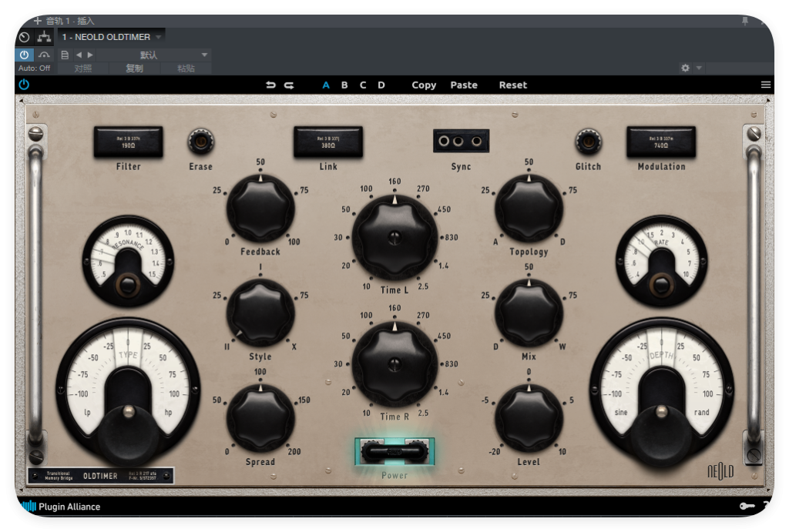Click the 音轨 1 - 插入 title text

pyautogui.click(x=70, y=21)
